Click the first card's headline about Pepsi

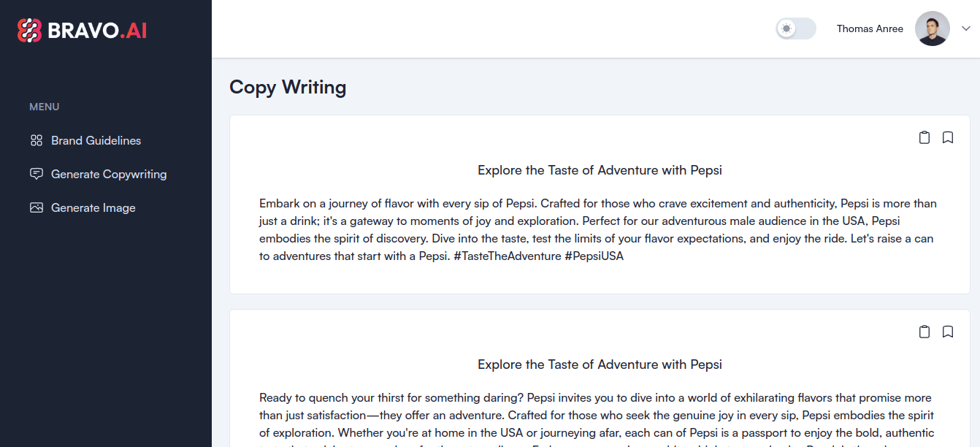point(600,170)
